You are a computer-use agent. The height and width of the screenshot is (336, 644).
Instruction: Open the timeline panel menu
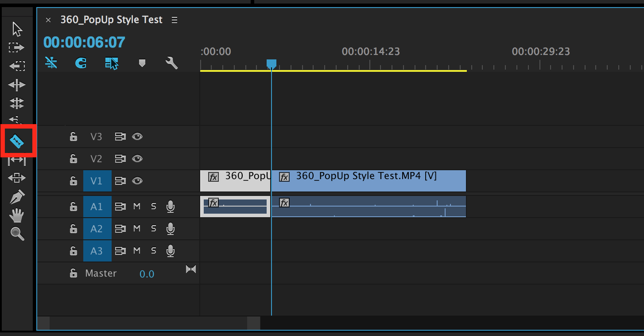175,20
